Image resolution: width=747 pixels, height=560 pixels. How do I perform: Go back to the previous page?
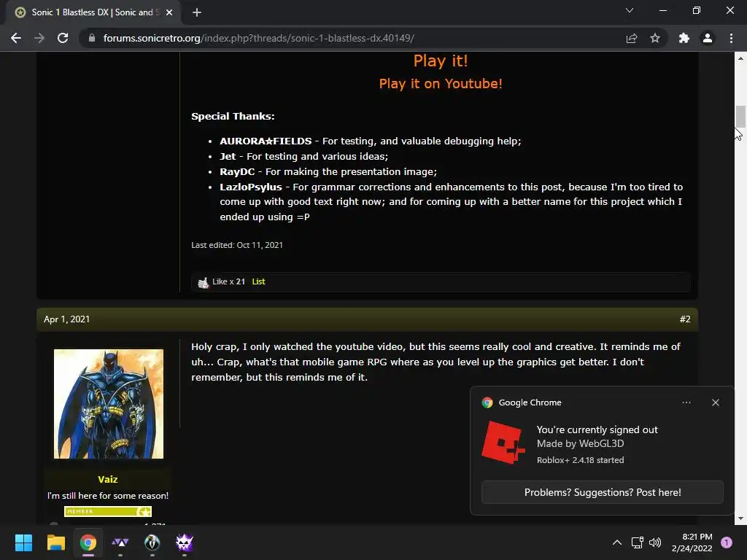click(16, 38)
